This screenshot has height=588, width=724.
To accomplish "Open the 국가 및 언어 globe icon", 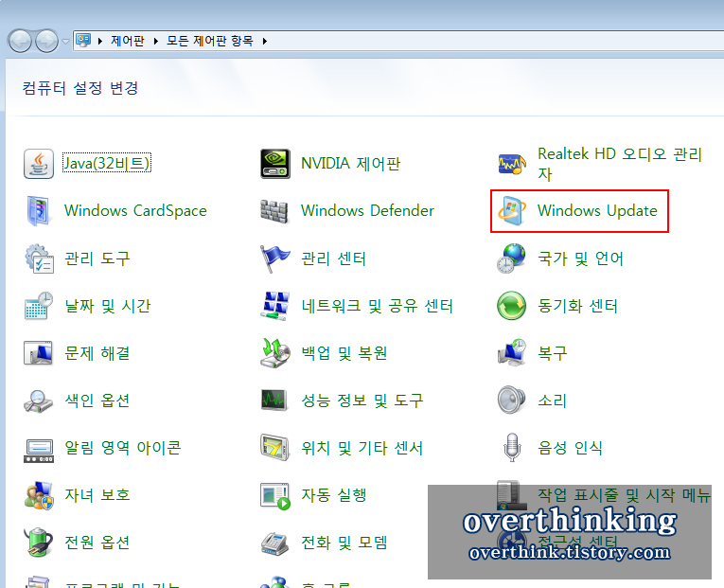I will coord(512,258).
